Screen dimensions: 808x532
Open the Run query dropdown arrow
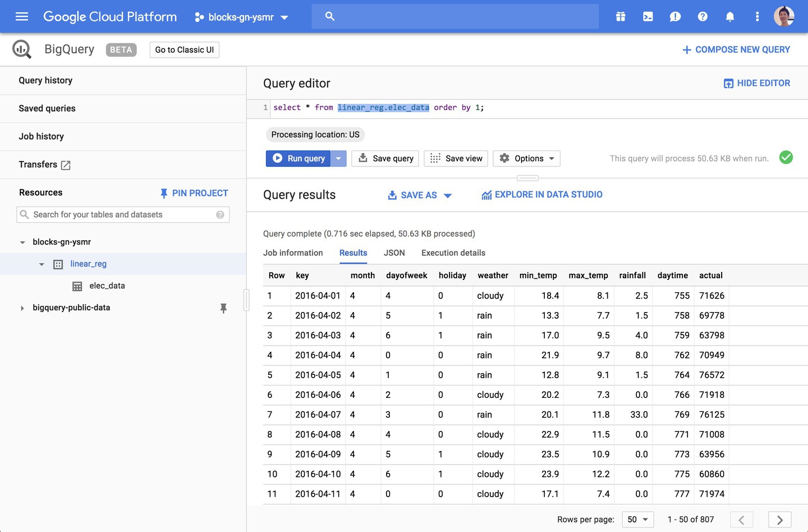338,159
